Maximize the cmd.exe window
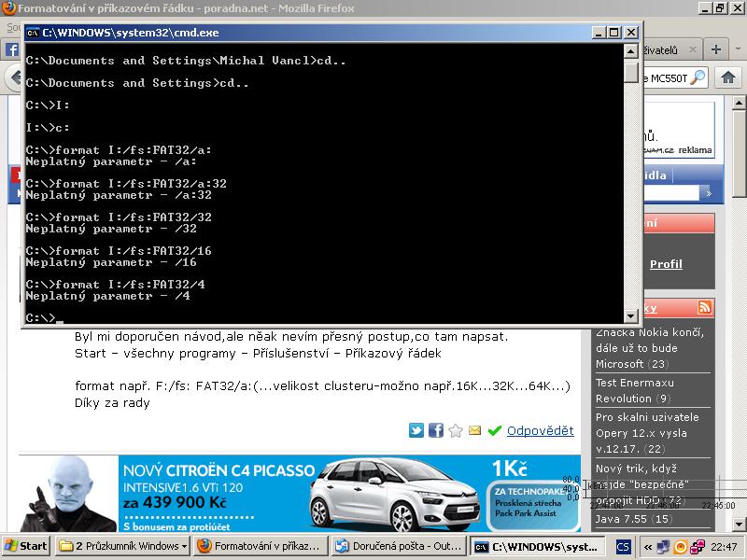The width and height of the screenshot is (747, 560). pos(614,33)
